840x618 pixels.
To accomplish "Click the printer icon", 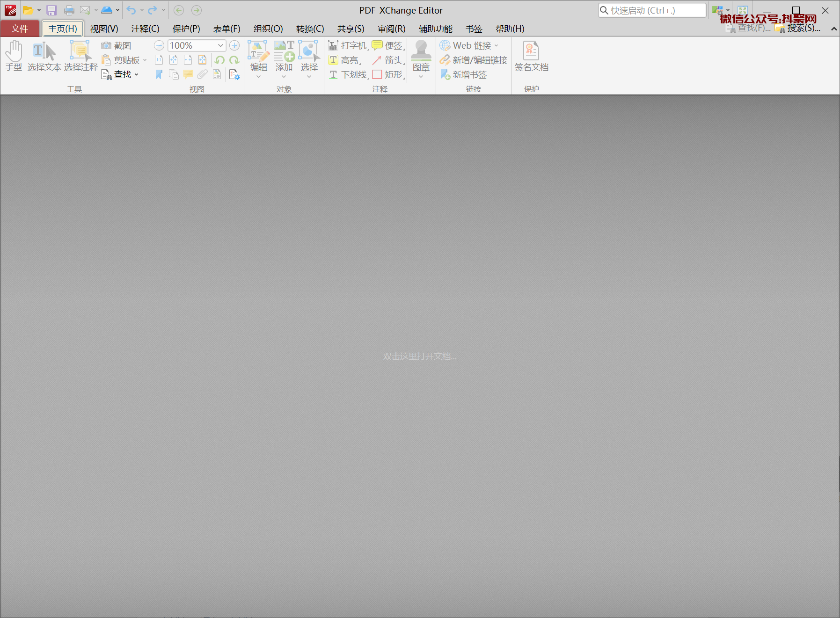I will coord(69,10).
